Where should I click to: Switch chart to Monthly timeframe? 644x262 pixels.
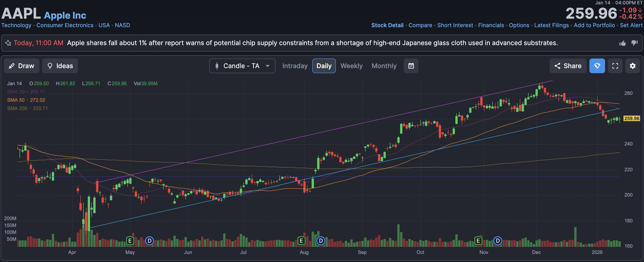point(384,66)
